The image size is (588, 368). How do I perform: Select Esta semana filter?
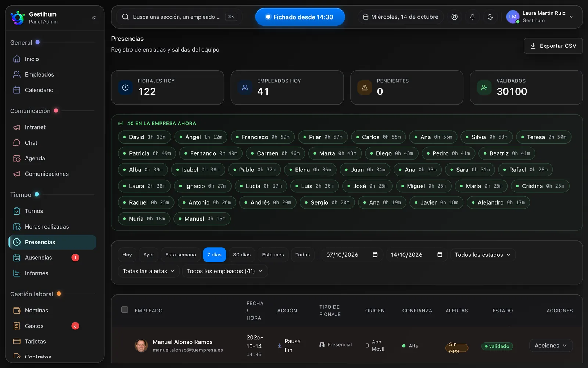[x=180, y=255]
